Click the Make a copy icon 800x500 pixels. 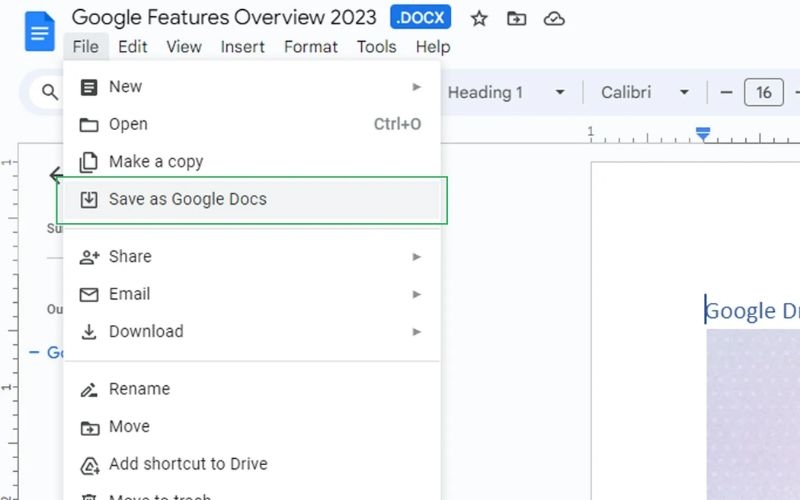(89, 162)
